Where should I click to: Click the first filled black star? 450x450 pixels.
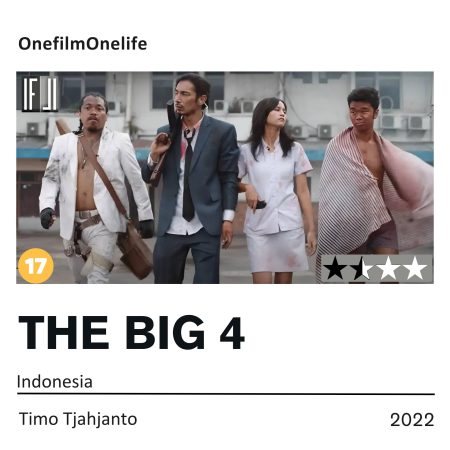[x=335, y=268]
